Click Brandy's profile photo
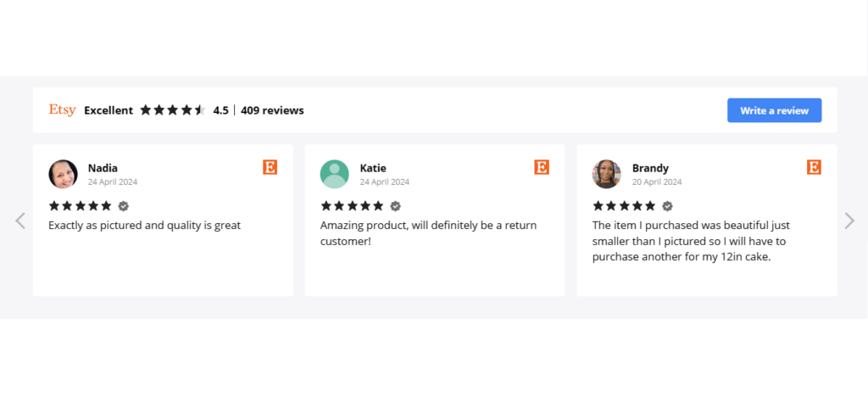This screenshot has width=868, height=408. point(606,174)
